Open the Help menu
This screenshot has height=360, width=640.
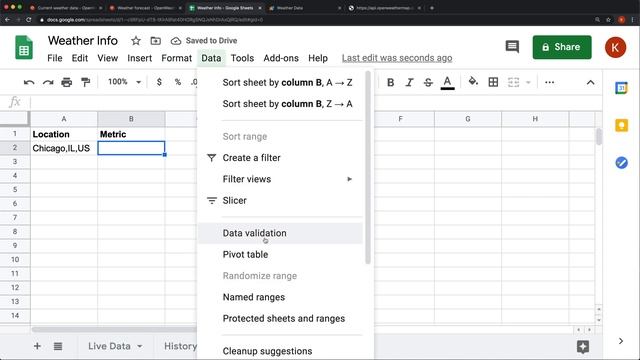[318, 58]
